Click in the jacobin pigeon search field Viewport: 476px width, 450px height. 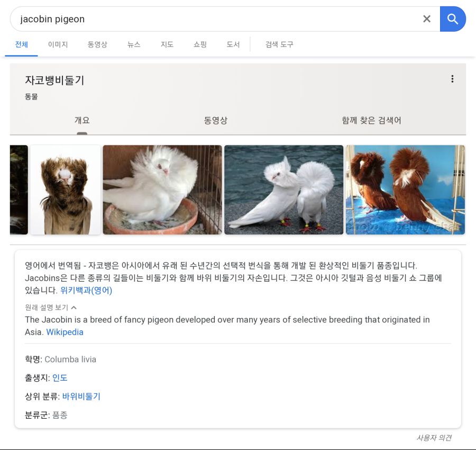click(x=212, y=19)
